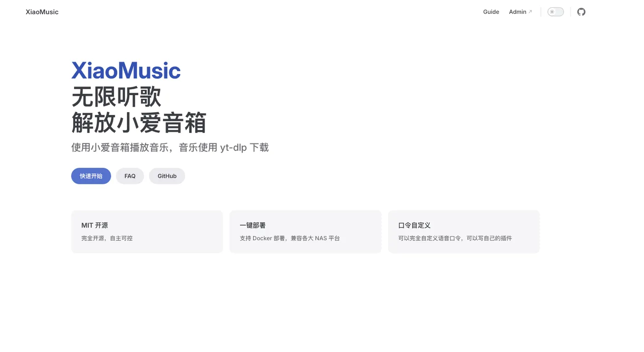Click the external-link arrow beside Admin
The width and height of the screenshot is (644, 352).
pos(530,12)
